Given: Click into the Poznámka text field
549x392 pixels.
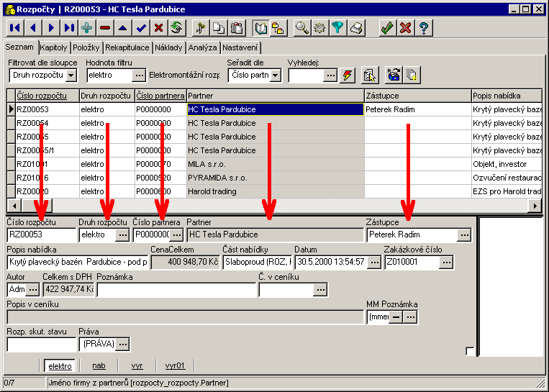Looking at the screenshot, I should [x=176, y=290].
